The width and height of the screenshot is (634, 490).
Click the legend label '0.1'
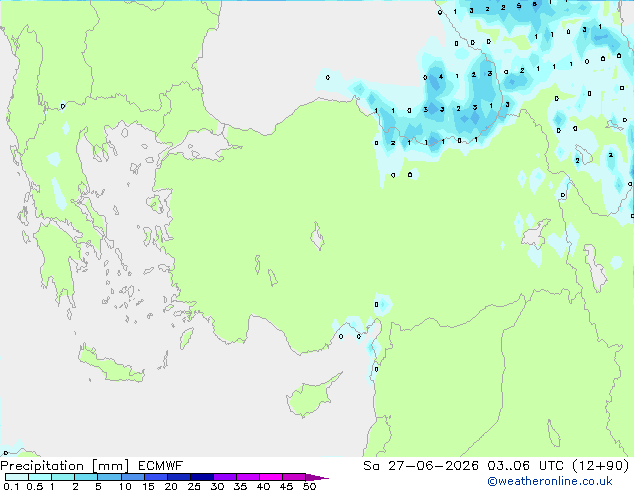[11, 486]
